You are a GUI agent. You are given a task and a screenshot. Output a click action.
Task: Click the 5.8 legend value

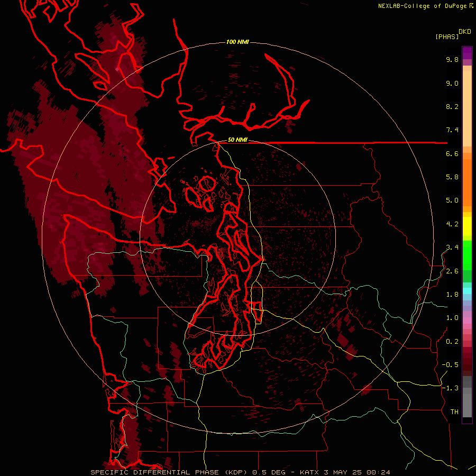pyautogui.click(x=452, y=177)
